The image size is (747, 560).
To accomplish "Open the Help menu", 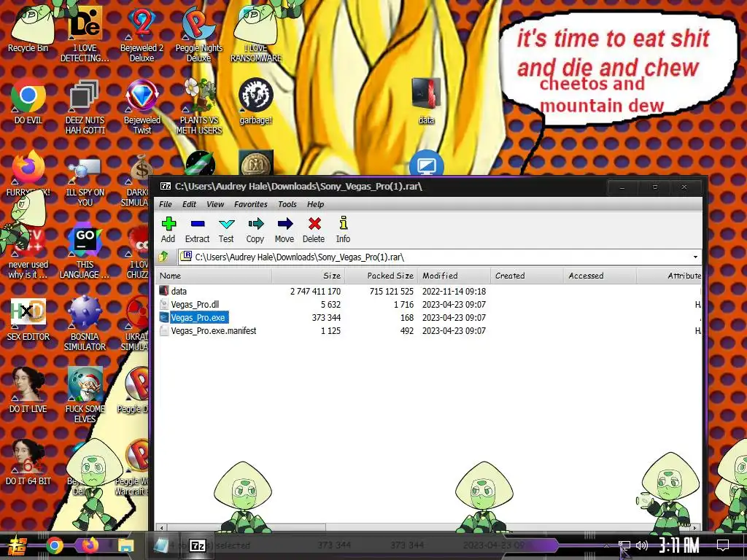I will 315,204.
